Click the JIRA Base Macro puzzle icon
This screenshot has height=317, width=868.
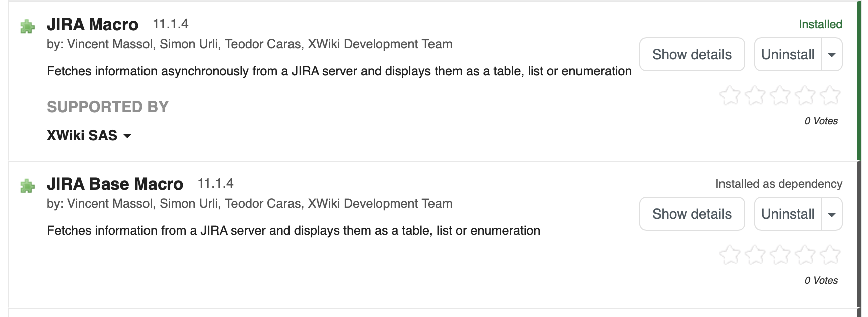point(28,186)
